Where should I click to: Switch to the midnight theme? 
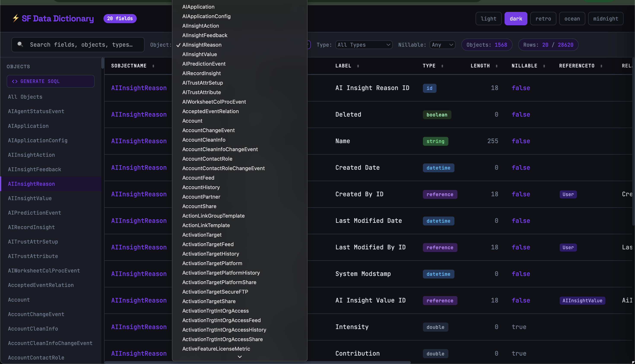click(605, 19)
